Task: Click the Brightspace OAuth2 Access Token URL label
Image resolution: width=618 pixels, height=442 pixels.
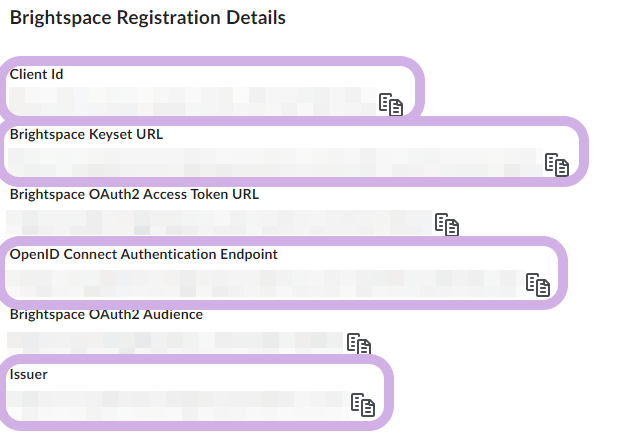Action: pos(134,194)
